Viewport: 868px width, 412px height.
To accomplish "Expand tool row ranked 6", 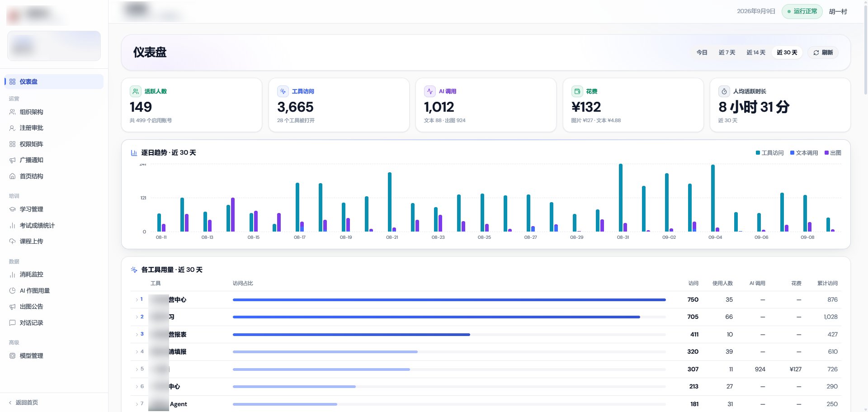I will pyautogui.click(x=137, y=387).
